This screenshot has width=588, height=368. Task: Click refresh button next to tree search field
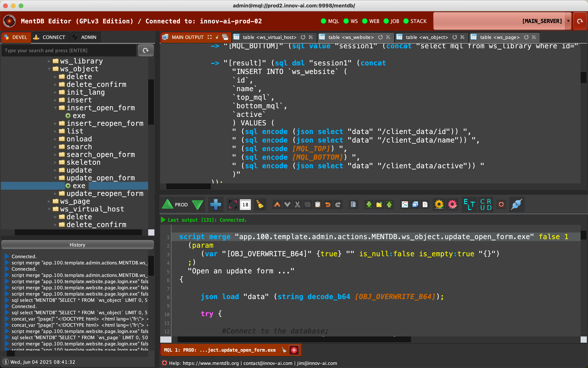[146, 50]
